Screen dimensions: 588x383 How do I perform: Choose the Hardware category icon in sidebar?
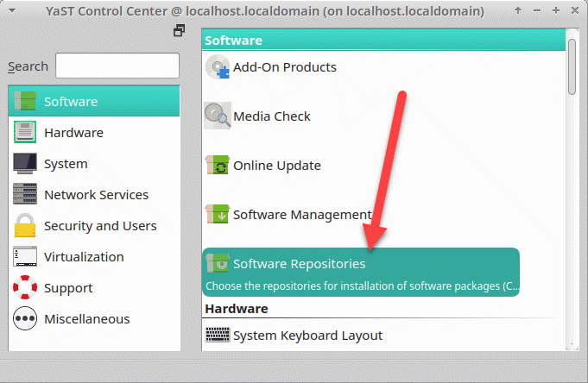point(25,132)
